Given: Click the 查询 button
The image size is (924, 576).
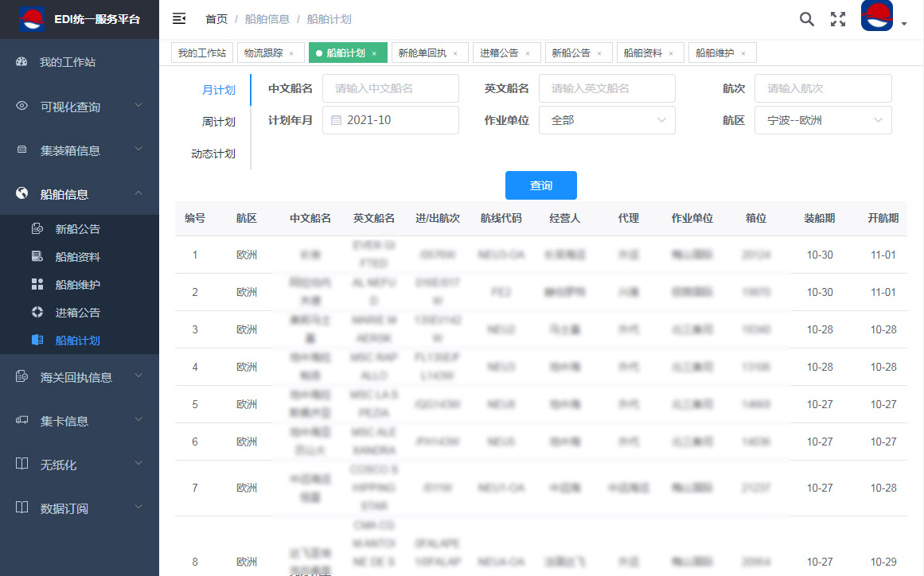Looking at the screenshot, I should 540,185.
